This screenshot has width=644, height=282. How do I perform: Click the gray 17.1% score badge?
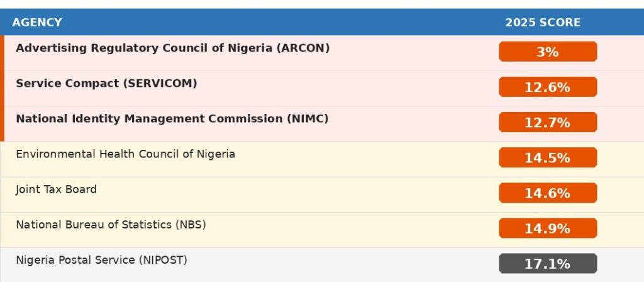pyautogui.click(x=547, y=263)
